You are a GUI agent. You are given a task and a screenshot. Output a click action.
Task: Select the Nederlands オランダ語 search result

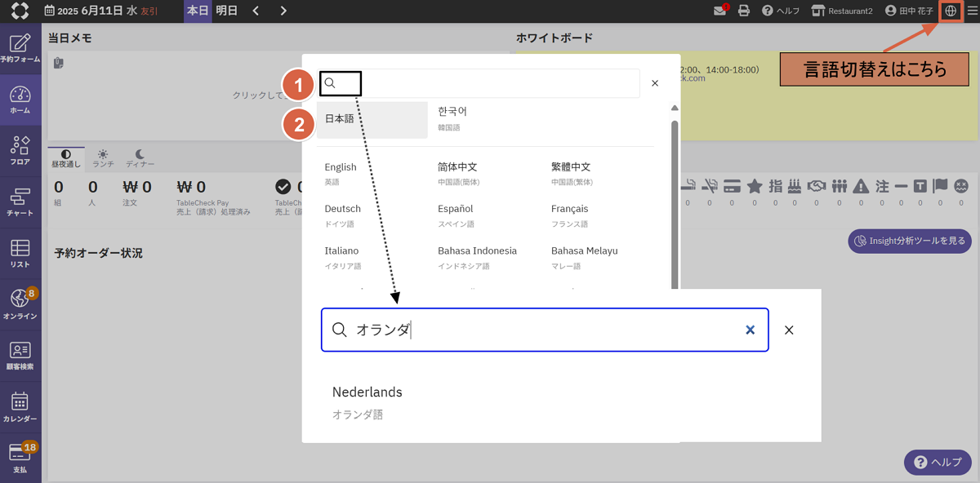coord(367,402)
